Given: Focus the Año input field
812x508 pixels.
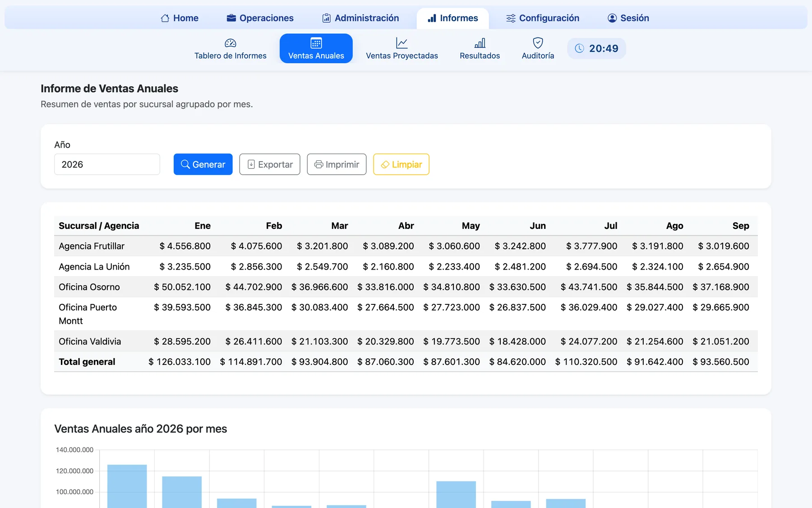Looking at the screenshot, I should coord(107,164).
